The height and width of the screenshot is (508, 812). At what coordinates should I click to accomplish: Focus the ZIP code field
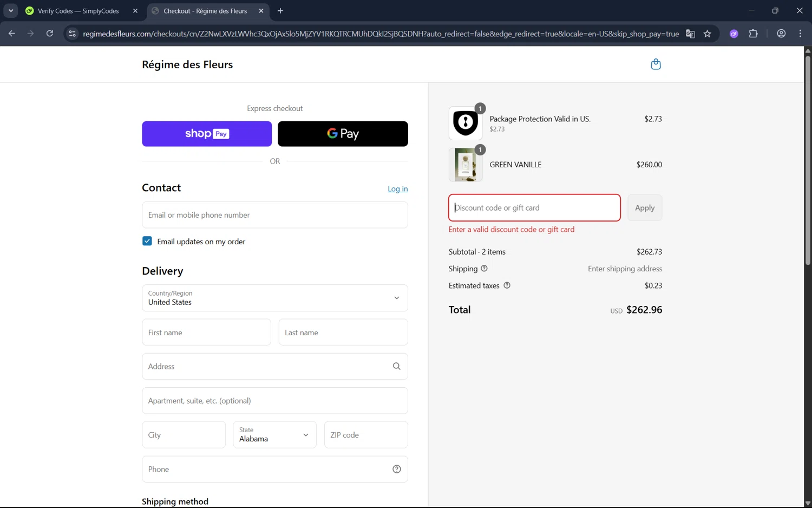tap(366, 435)
